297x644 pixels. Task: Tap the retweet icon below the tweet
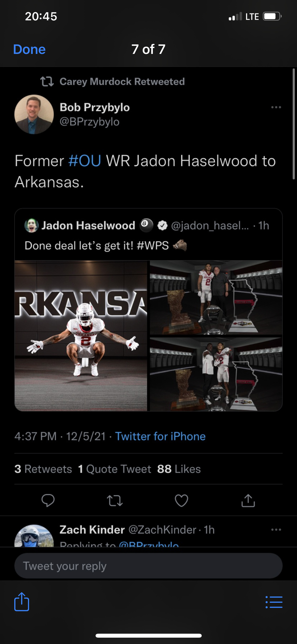(x=115, y=500)
